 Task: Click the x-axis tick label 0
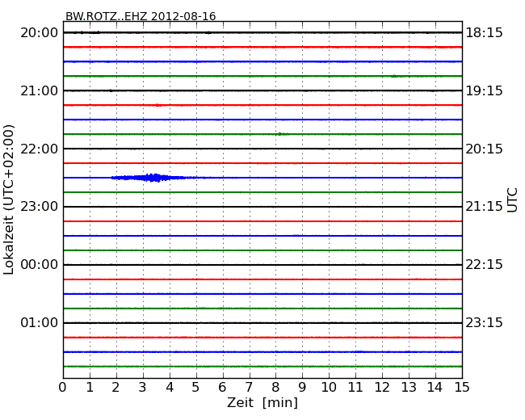pyautogui.click(x=63, y=387)
